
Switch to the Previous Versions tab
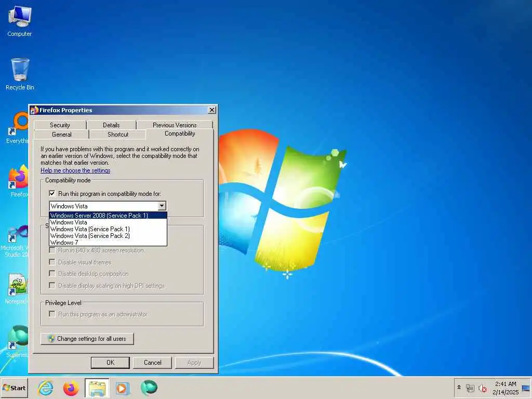click(x=175, y=125)
